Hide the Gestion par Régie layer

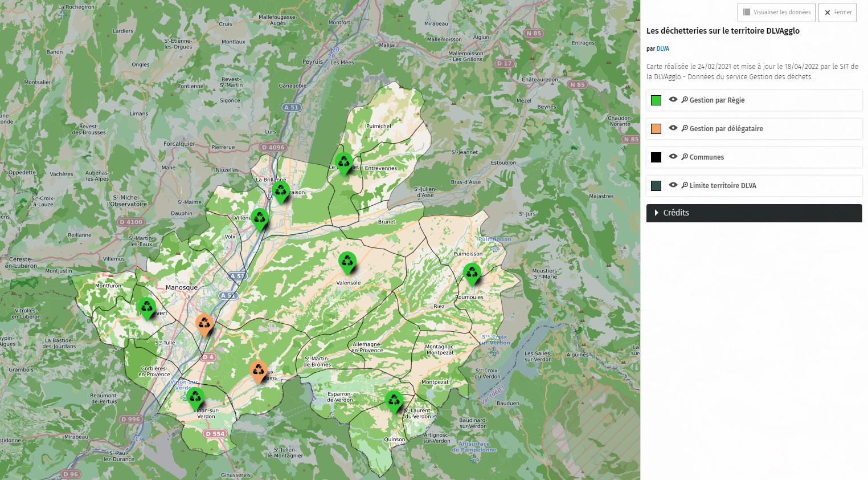673,100
